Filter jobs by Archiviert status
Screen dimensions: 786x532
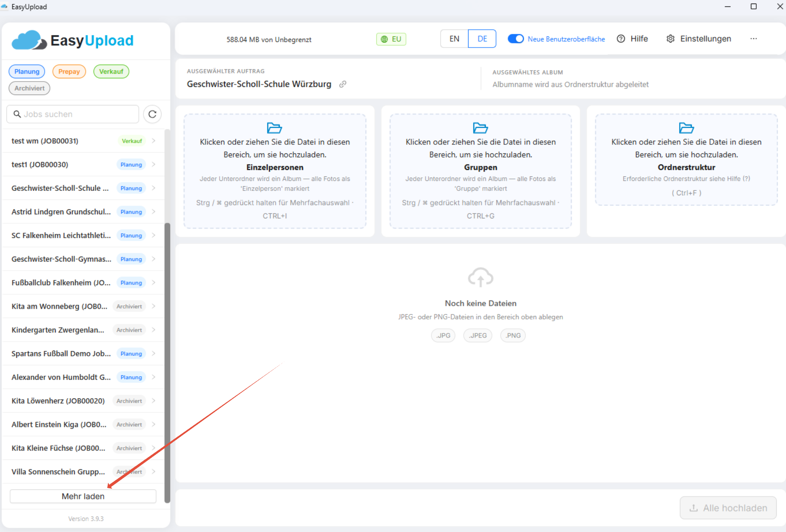click(29, 88)
